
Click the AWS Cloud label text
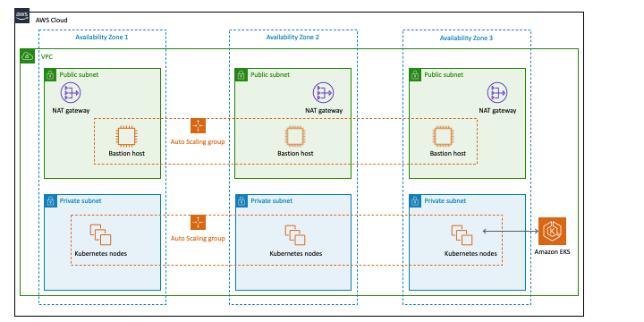pos(51,20)
